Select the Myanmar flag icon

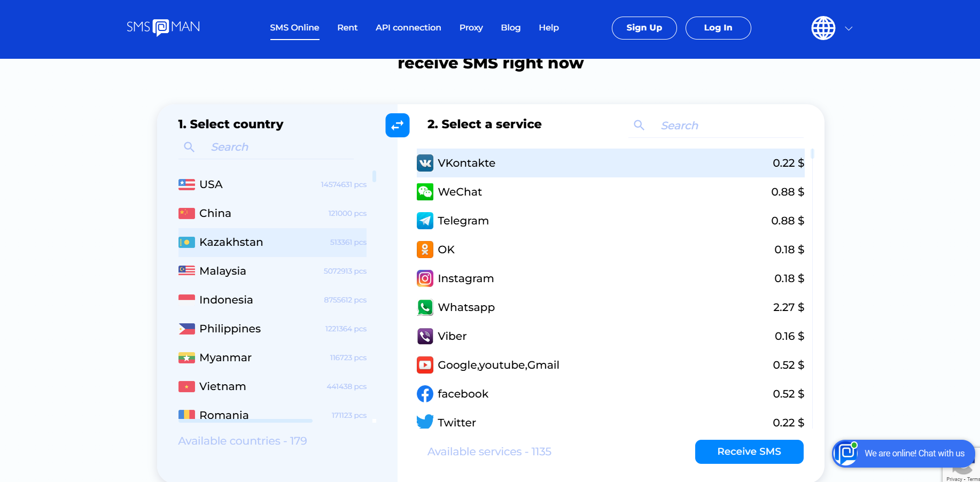(x=186, y=357)
